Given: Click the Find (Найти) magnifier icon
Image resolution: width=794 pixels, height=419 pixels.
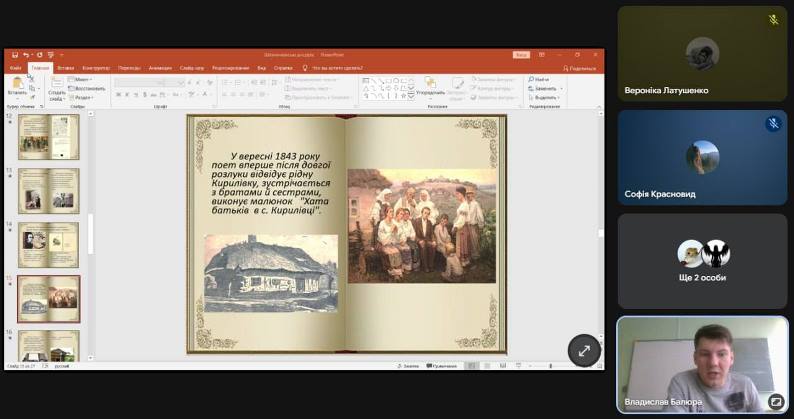Looking at the screenshot, I should tap(532, 80).
